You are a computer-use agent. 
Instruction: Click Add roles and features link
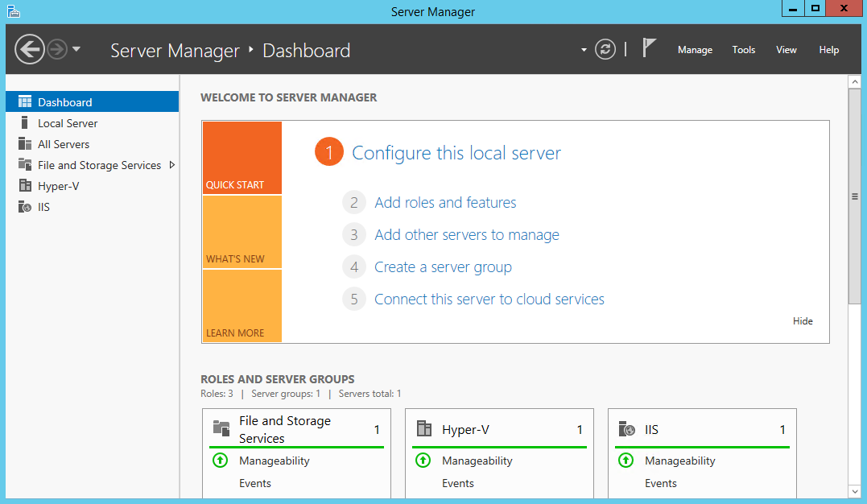[x=445, y=203]
